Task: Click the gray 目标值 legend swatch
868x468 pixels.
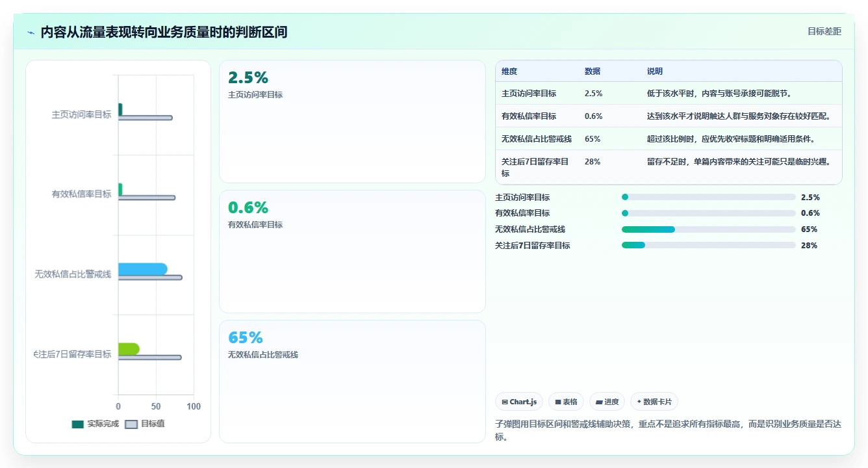Action: tap(131, 424)
